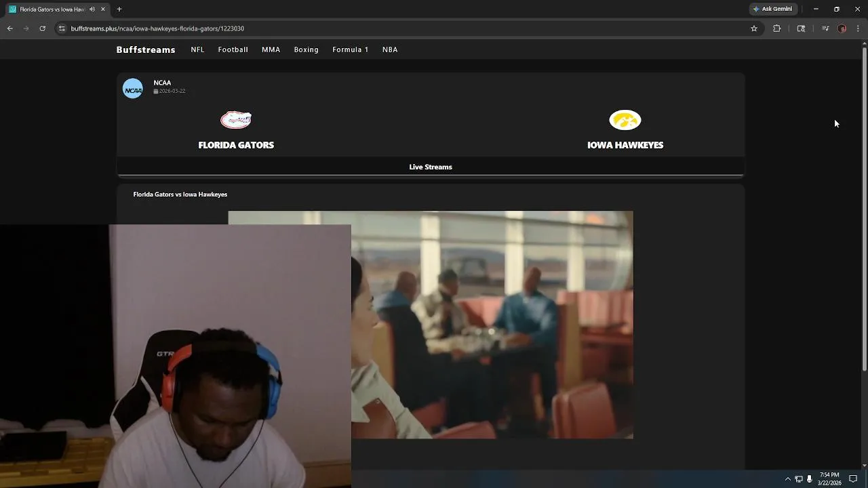The image size is (868, 488).
Task: Close the Florida Gators vs Iowa tab
Action: [103, 9]
